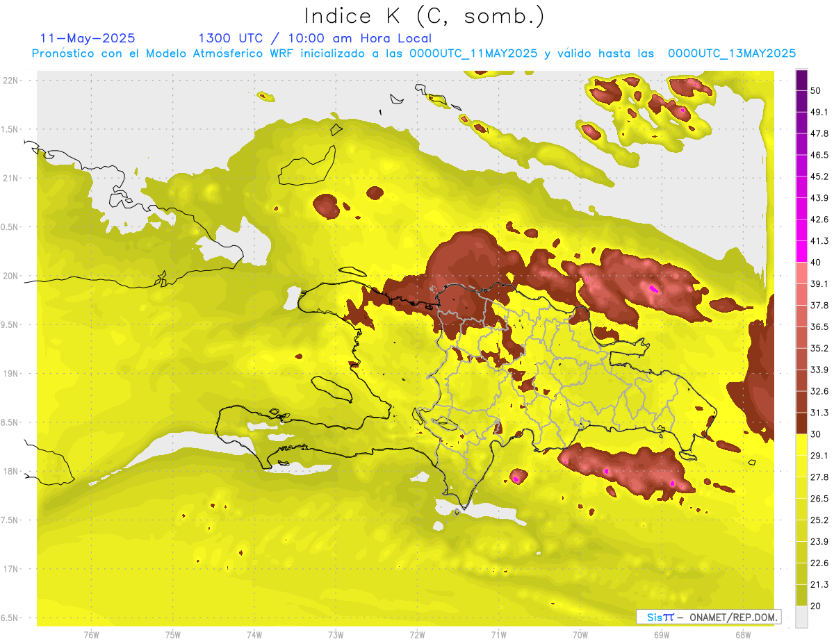
Task: Click the colorbar value "25.2"
Action: tap(819, 520)
